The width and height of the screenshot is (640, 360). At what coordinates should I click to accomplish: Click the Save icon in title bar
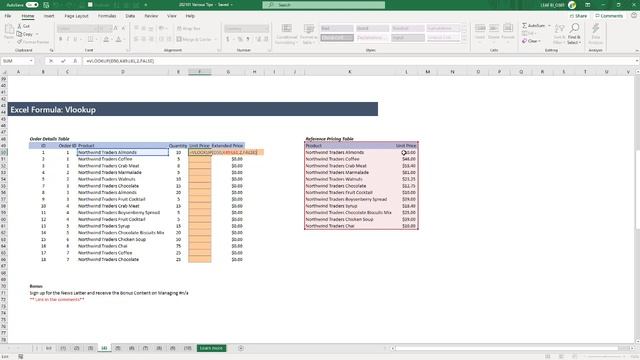point(46,5)
